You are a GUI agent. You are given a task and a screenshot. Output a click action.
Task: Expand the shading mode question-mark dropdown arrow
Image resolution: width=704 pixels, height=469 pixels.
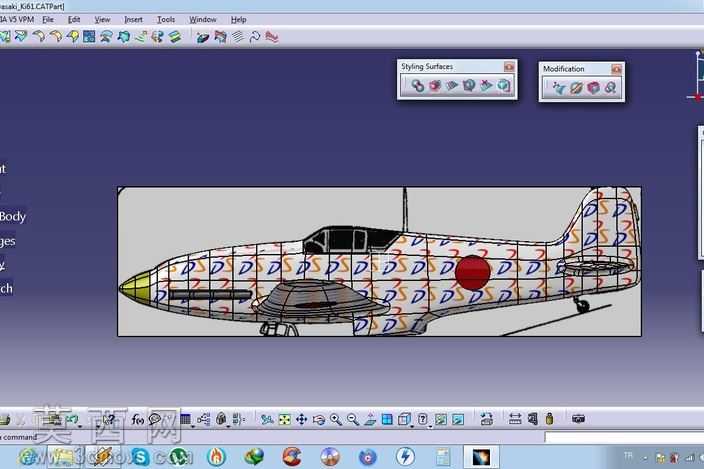pyautogui.click(x=430, y=426)
